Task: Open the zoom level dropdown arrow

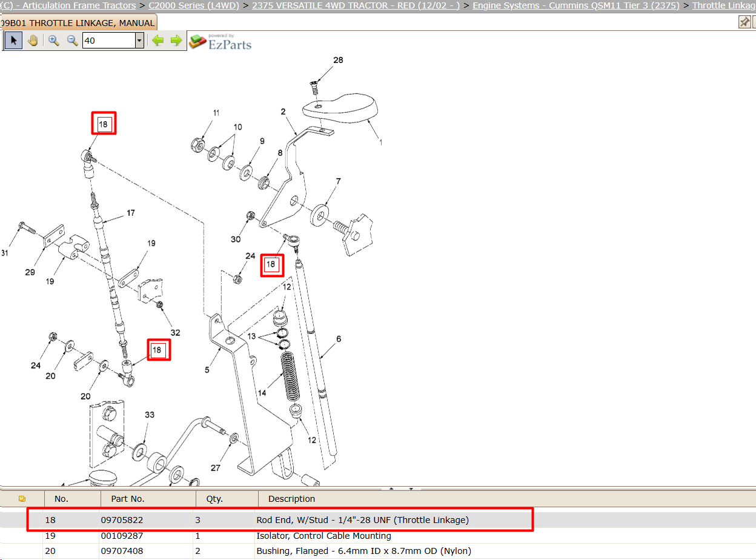Action: [x=139, y=41]
